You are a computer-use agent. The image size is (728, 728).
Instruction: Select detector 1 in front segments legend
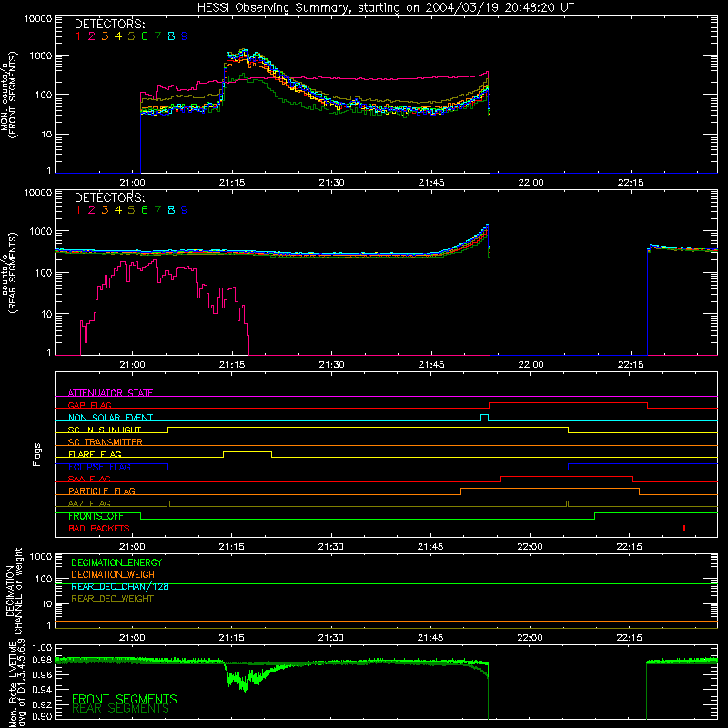[78, 36]
